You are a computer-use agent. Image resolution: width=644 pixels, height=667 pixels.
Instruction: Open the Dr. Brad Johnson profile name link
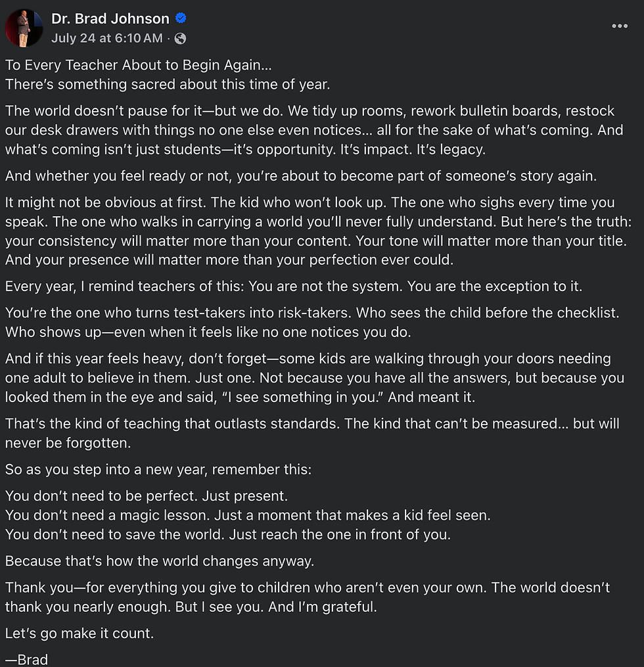[110, 18]
